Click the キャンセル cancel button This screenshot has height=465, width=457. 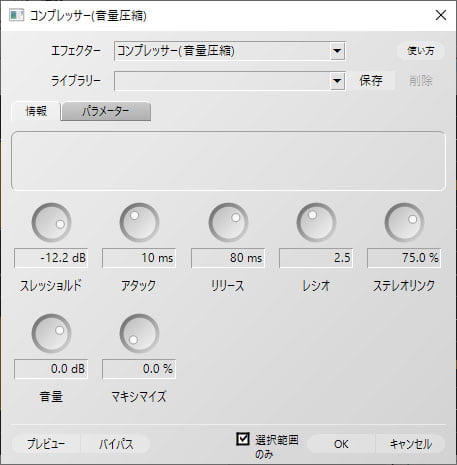click(410, 444)
